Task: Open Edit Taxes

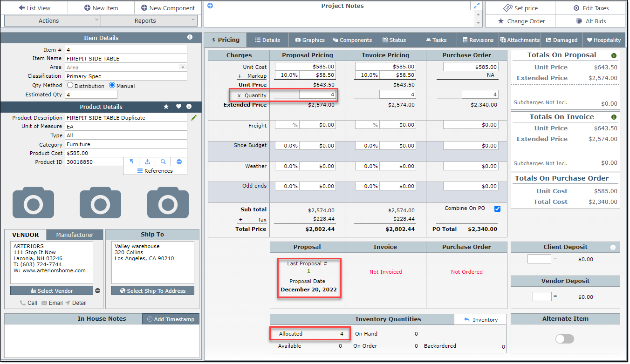Action: [x=590, y=8]
